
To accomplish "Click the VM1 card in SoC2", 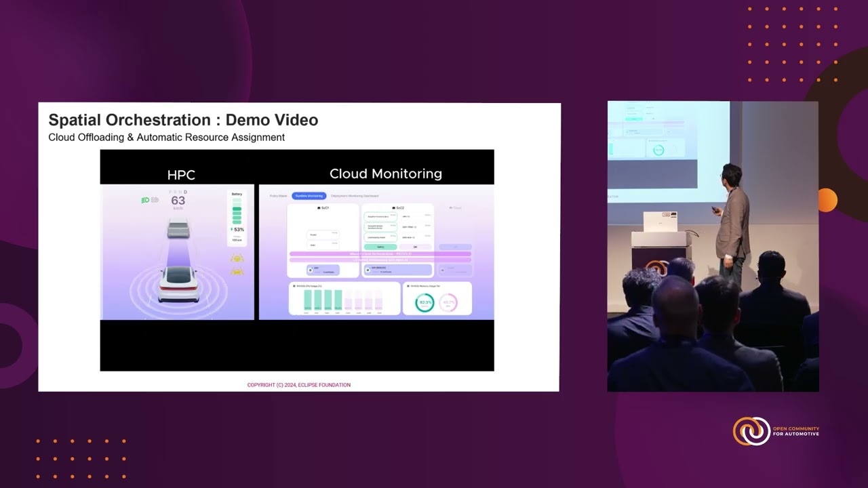I will pyautogui.click(x=398, y=270).
